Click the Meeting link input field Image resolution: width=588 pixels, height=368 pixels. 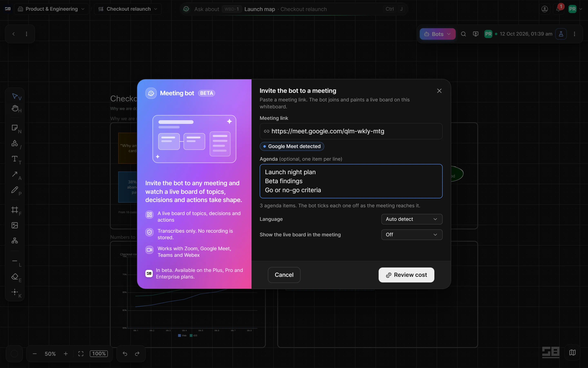coord(351,131)
